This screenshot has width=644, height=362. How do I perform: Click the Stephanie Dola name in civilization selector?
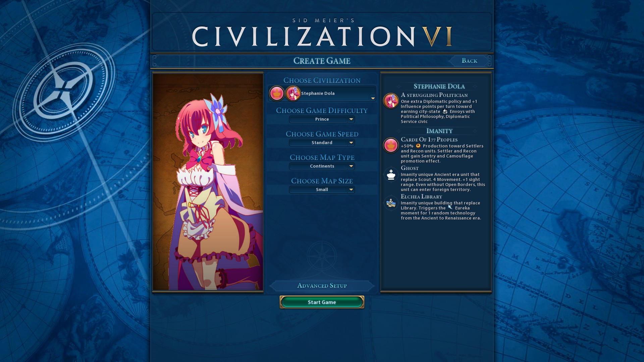pyautogui.click(x=318, y=94)
